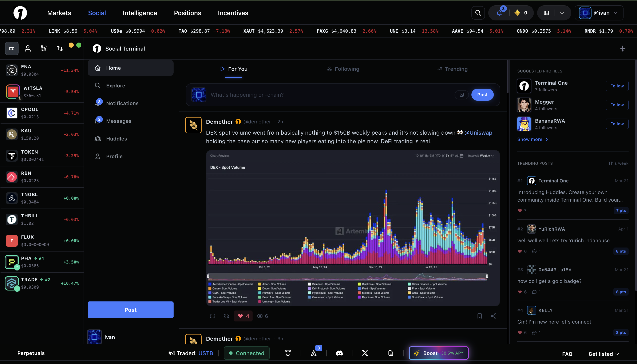Open the Incentives section
637x364 pixels.
click(233, 13)
